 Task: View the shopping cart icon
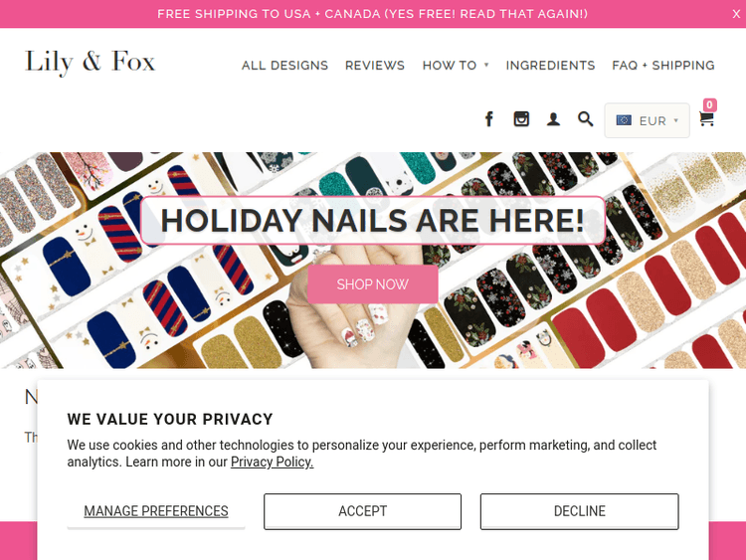(x=706, y=118)
